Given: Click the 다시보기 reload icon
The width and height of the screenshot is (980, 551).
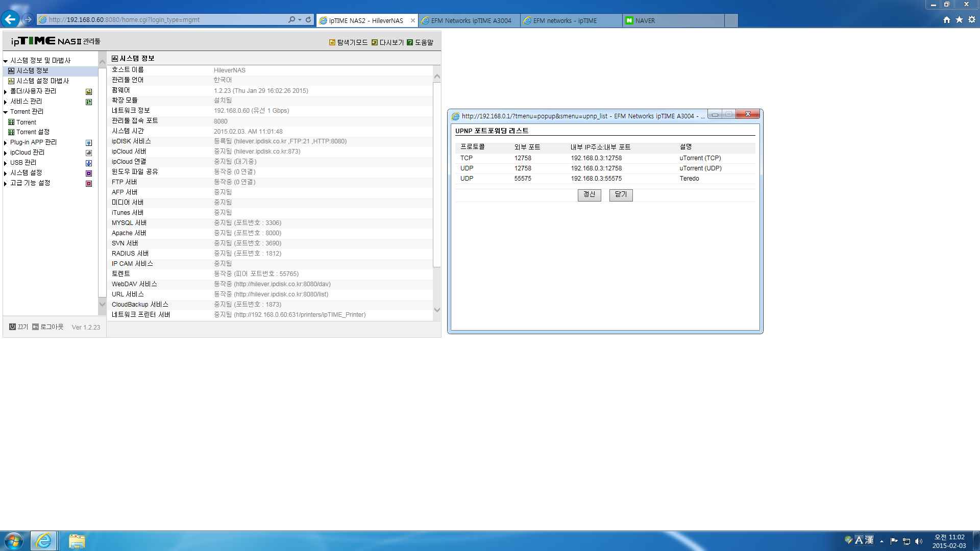Looking at the screenshot, I should [x=375, y=42].
